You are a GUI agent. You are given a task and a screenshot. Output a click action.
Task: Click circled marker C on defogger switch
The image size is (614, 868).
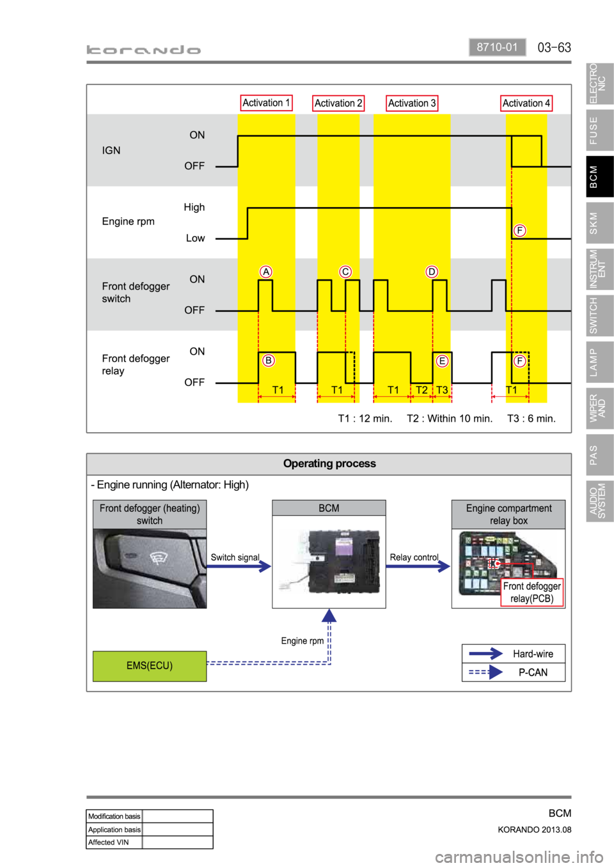click(345, 272)
